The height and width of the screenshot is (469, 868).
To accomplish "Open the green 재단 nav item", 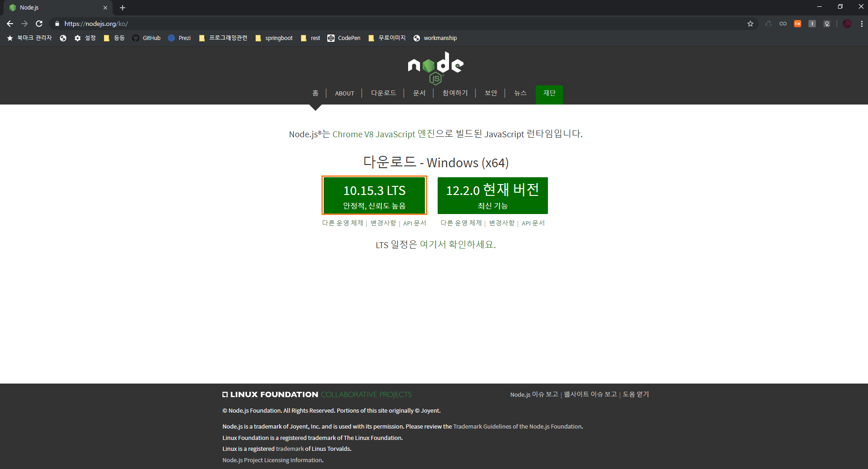I will pyautogui.click(x=549, y=95).
